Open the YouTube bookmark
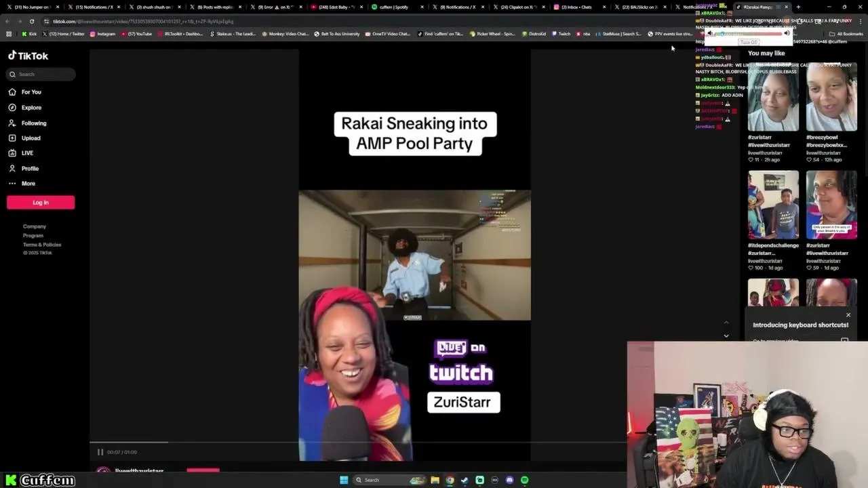This screenshot has height=488, width=868. click(x=136, y=34)
